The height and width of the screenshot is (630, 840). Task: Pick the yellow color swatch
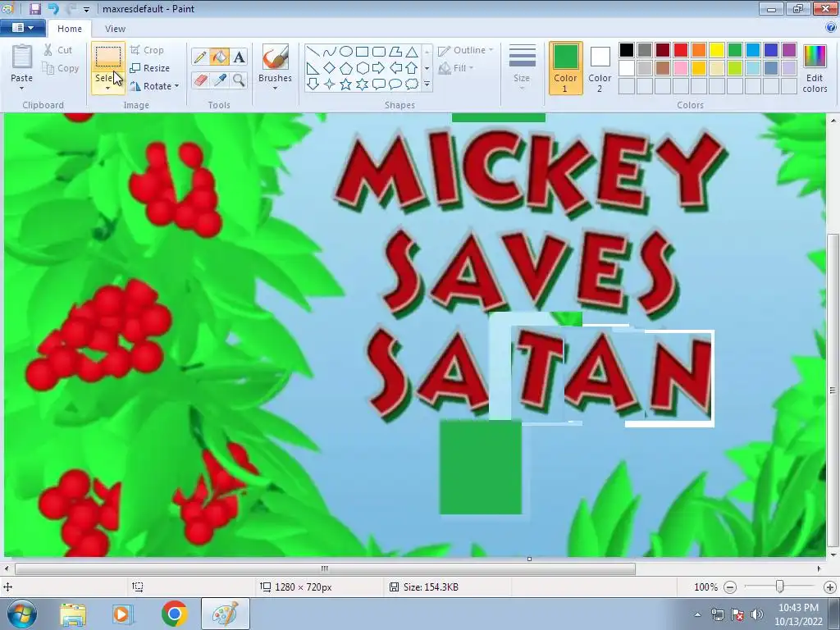717,50
